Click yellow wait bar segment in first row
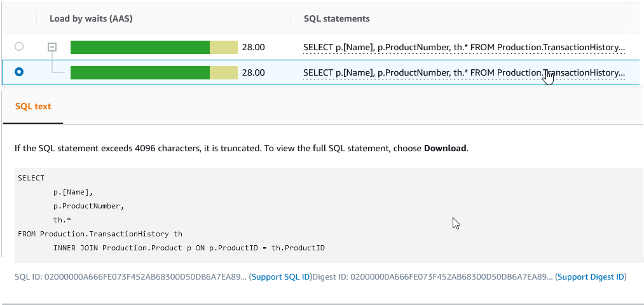 (223, 47)
